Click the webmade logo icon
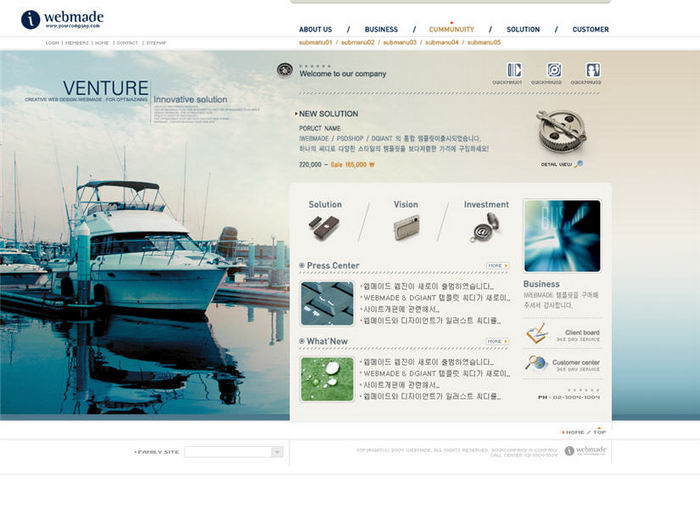700x509 pixels. [x=30, y=20]
